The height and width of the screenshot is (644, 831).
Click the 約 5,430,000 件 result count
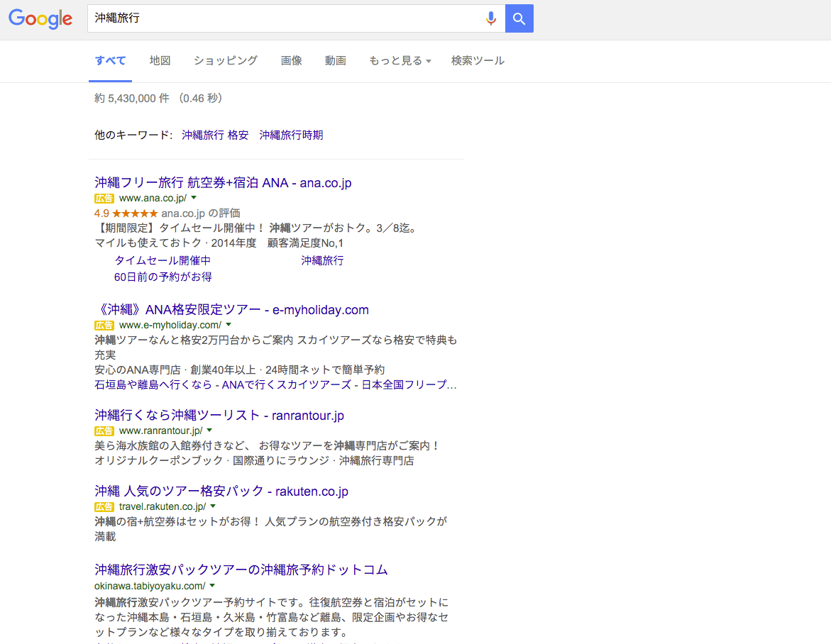pos(132,99)
